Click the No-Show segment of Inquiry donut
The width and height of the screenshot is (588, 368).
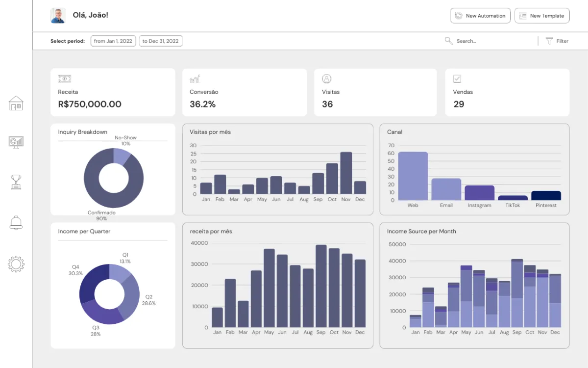tap(122, 156)
